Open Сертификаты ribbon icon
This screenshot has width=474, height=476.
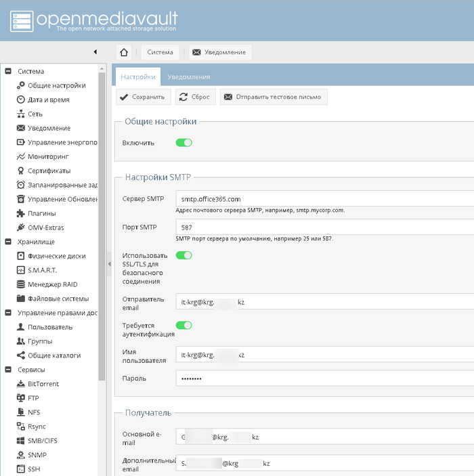tap(20, 171)
